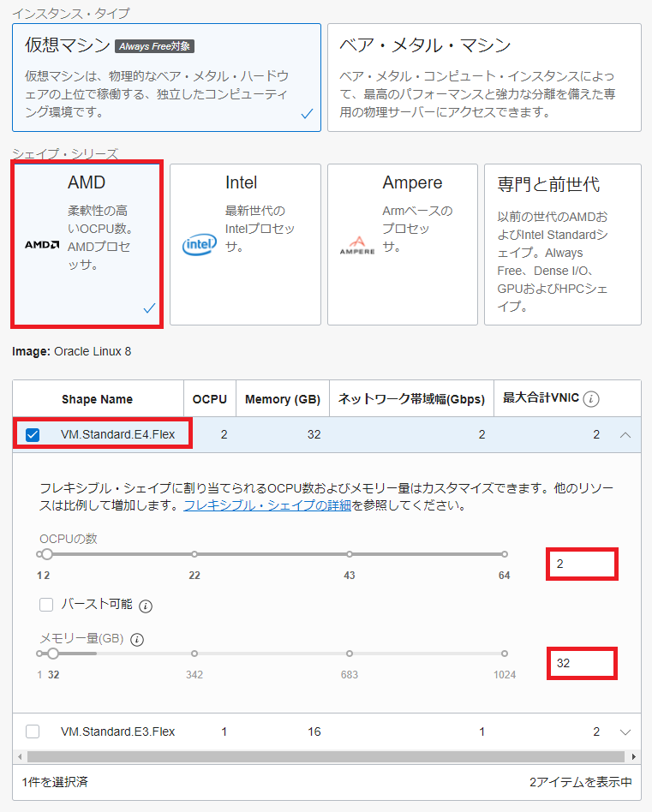Click horizontal scrollbar right arrow

click(x=634, y=757)
